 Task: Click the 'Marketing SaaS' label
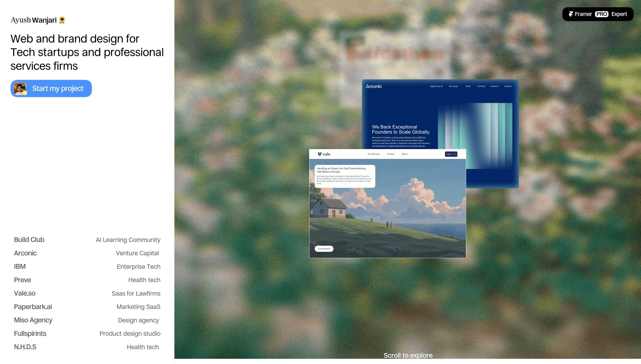click(138, 307)
